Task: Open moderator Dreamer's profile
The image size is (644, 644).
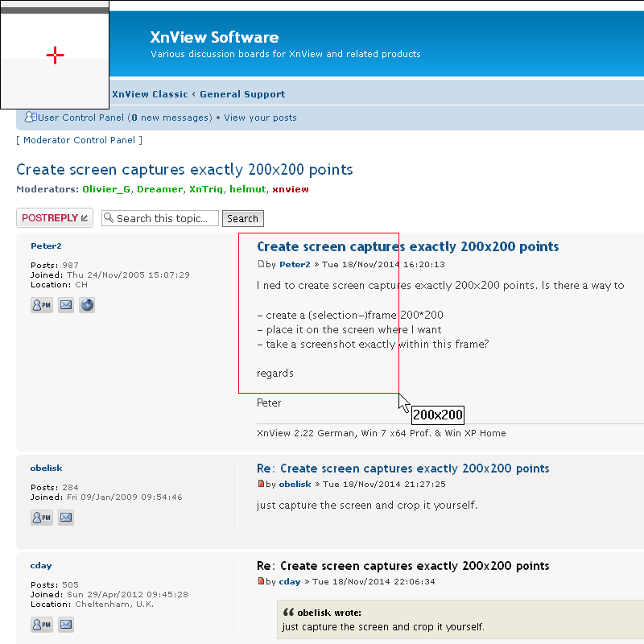Action: pyautogui.click(x=159, y=189)
